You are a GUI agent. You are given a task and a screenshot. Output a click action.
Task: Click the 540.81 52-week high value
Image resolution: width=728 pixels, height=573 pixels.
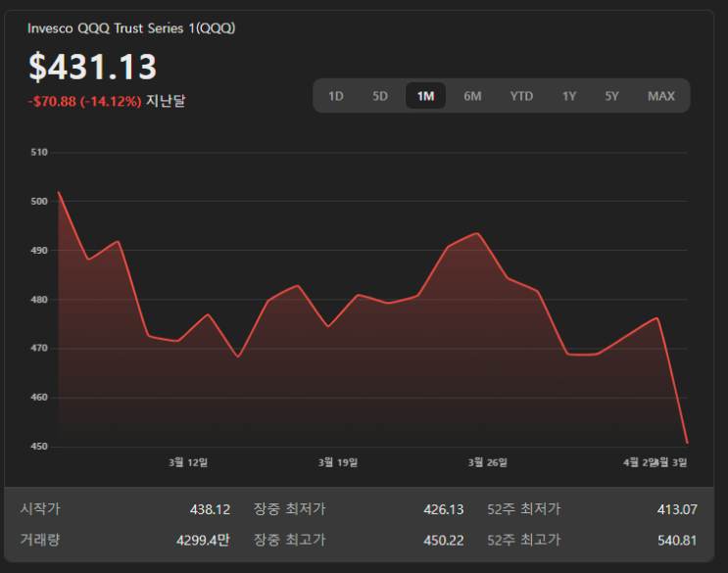tap(677, 540)
